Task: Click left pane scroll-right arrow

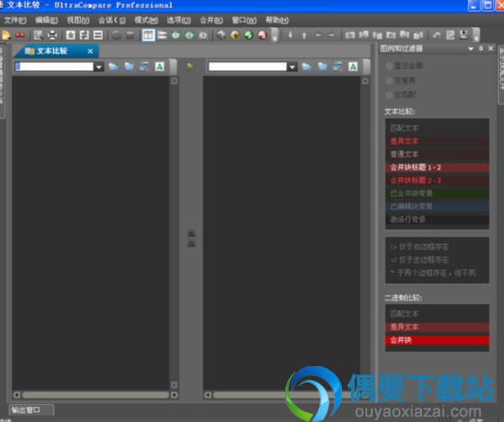Action: coord(175,395)
